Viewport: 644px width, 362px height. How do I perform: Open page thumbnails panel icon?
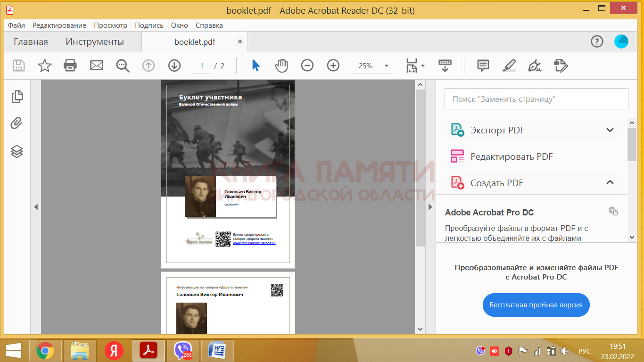[x=17, y=97]
